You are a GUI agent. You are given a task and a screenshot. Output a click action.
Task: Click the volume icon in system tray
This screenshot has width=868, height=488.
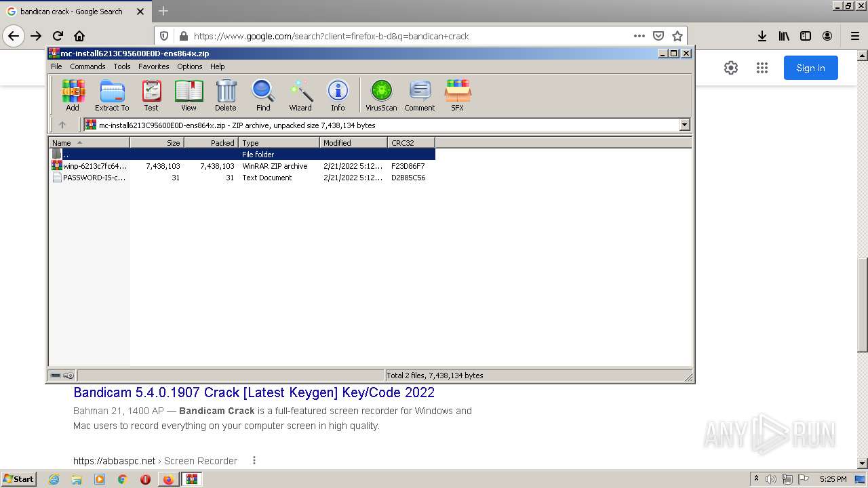coord(771,479)
